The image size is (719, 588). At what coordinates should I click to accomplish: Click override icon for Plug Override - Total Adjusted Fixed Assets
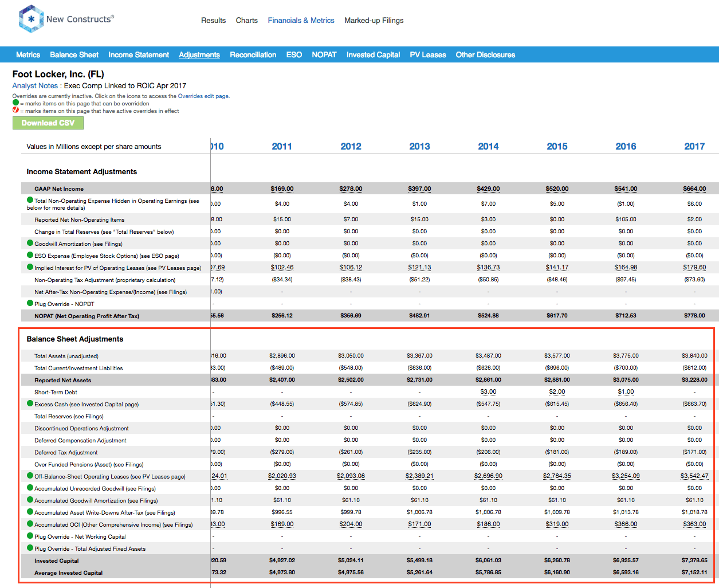30,548
